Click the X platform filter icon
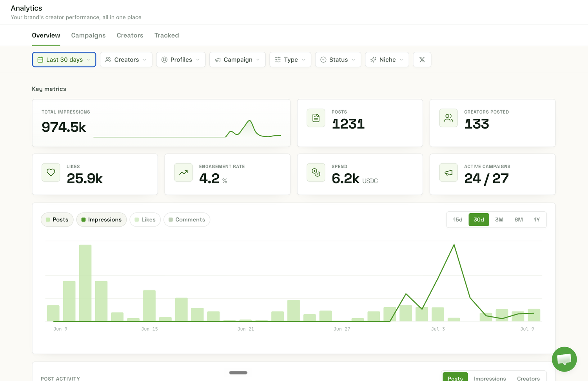Screen dimensions: 588x381 coord(422,60)
